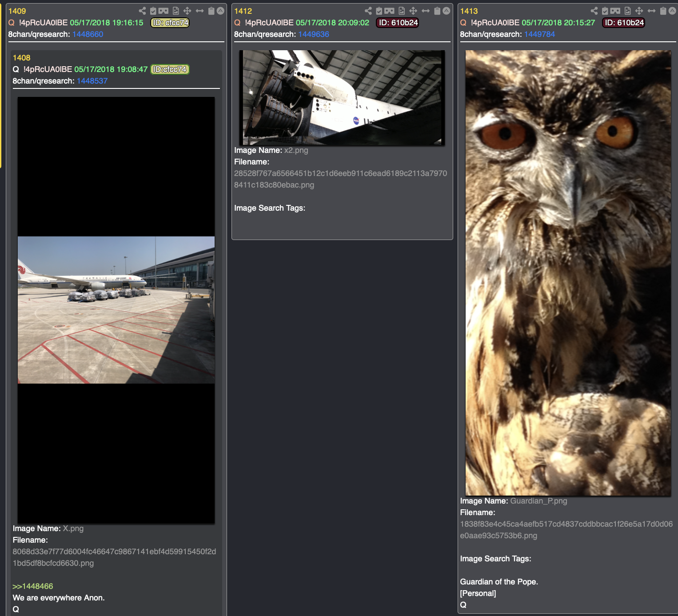Click the text 'We are everywhere Anon.'

coord(59,598)
